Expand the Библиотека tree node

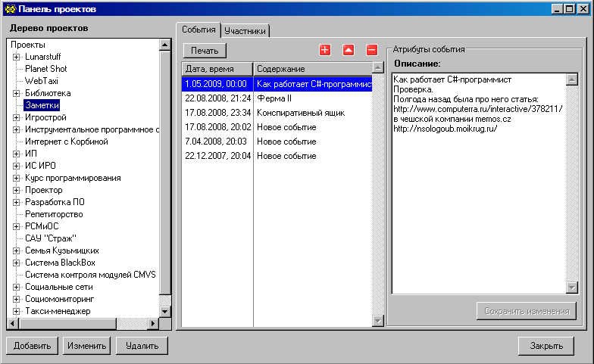pos(17,93)
